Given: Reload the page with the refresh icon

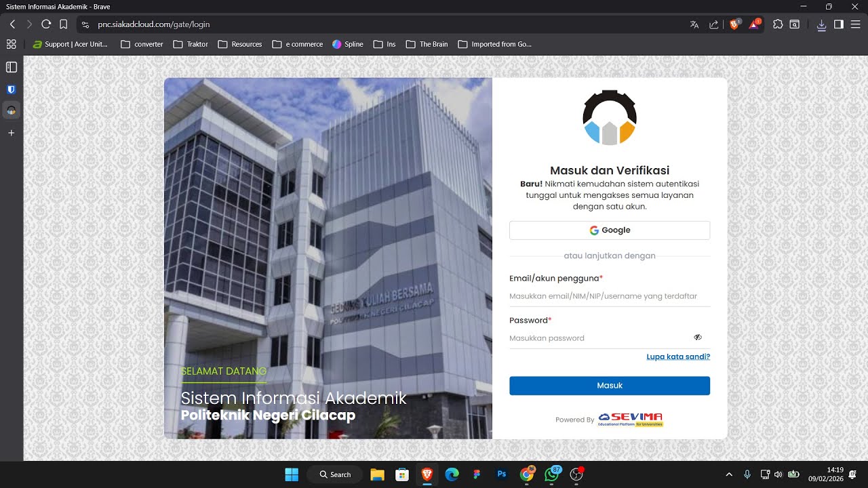Looking at the screenshot, I should pos(46,24).
